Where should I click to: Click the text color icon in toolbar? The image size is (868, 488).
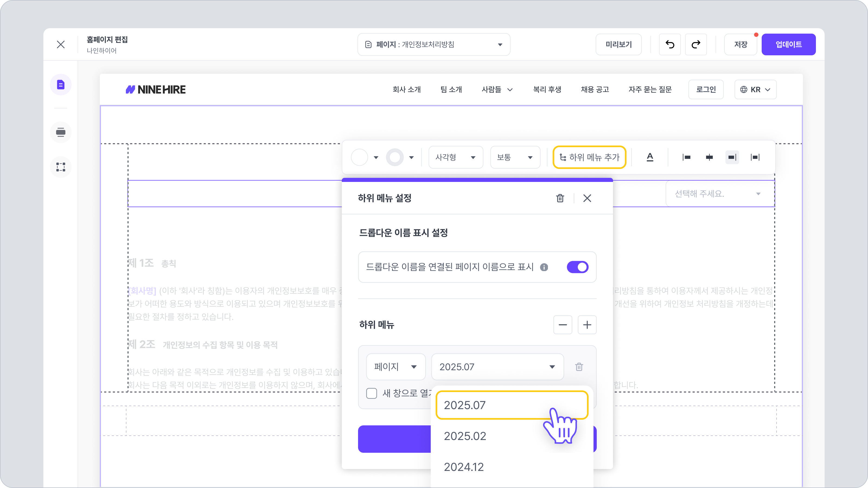(650, 157)
